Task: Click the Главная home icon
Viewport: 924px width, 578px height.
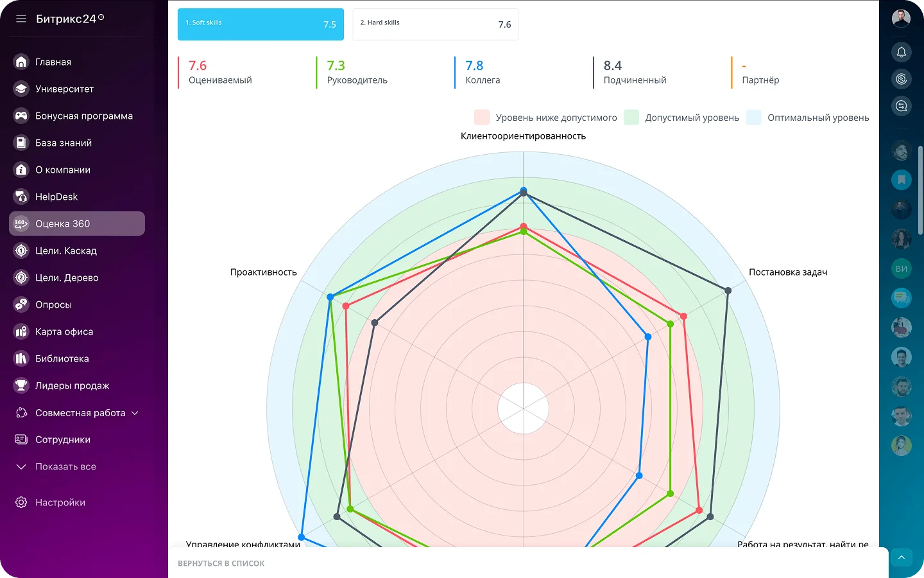Action: (21, 62)
